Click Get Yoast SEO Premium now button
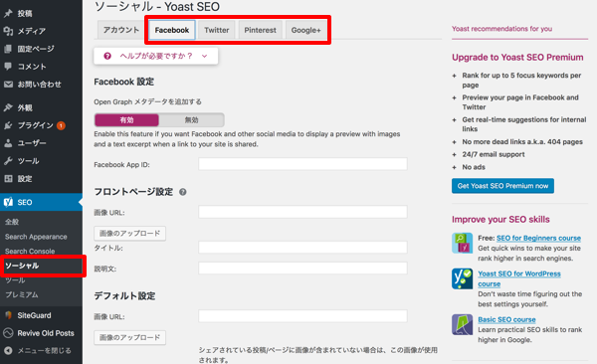 pyautogui.click(x=502, y=186)
